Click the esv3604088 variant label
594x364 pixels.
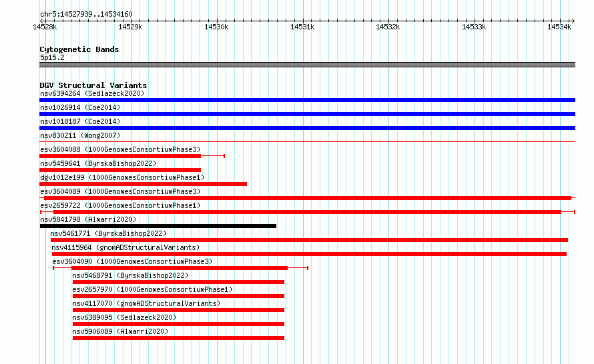pos(120,149)
